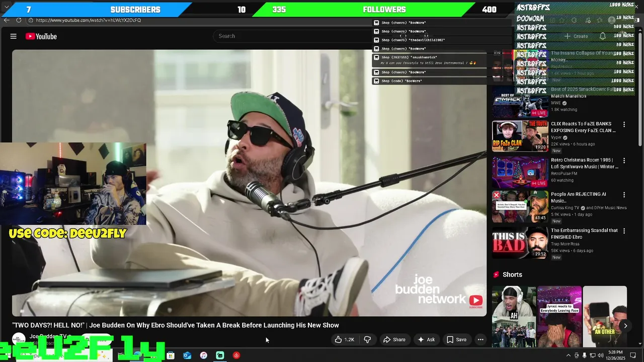Open the music app icon in taskbar
The height and width of the screenshot is (362, 644).
click(203, 355)
